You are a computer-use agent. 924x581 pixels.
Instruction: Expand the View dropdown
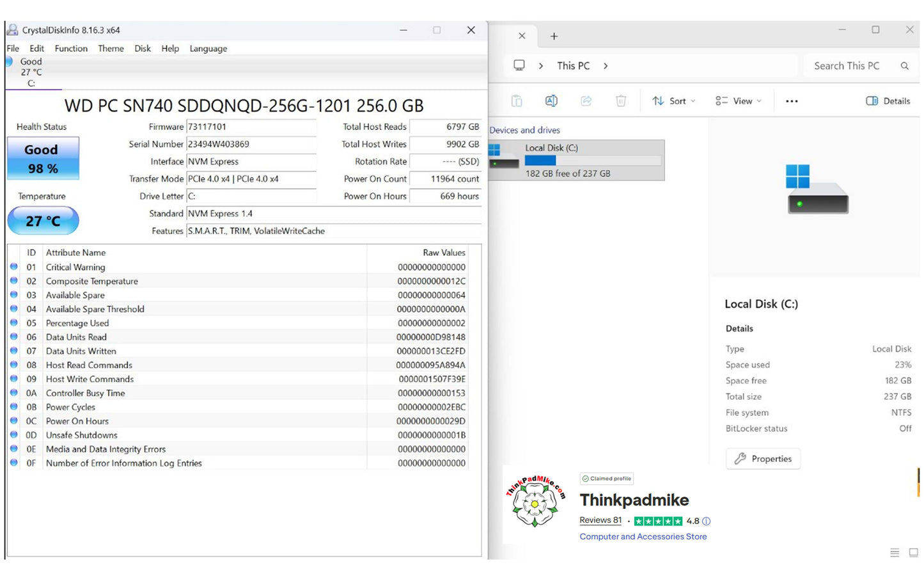point(739,101)
